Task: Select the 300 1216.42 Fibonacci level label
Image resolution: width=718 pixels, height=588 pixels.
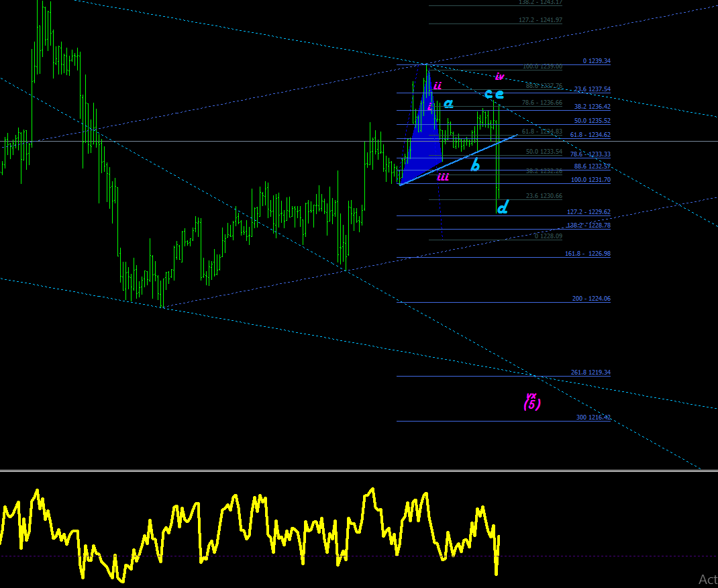Action: pyautogui.click(x=593, y=418)
